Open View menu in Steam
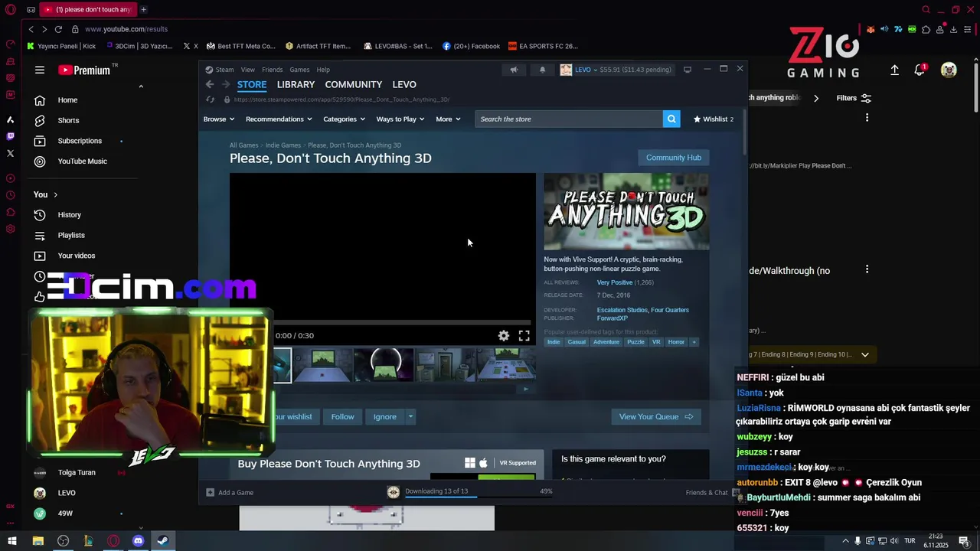 [248, 70]
